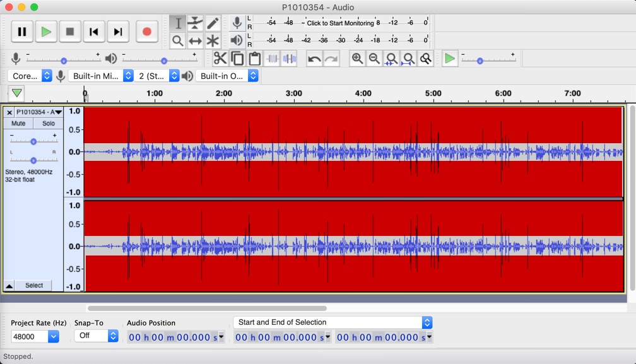This screenshot has height=364, width=636.
Task: Click the Stopped. status bar text
Action: (18, 356)
